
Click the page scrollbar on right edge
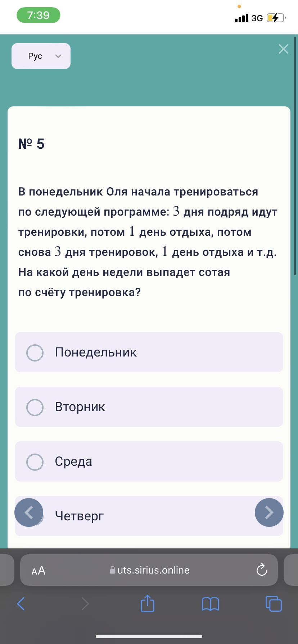295,156
